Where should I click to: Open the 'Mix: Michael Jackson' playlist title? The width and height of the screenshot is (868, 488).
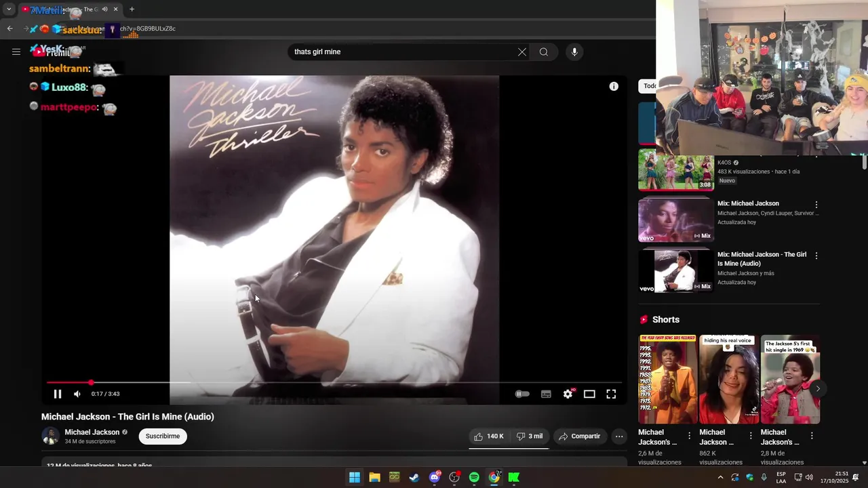(x=748, y=203)
